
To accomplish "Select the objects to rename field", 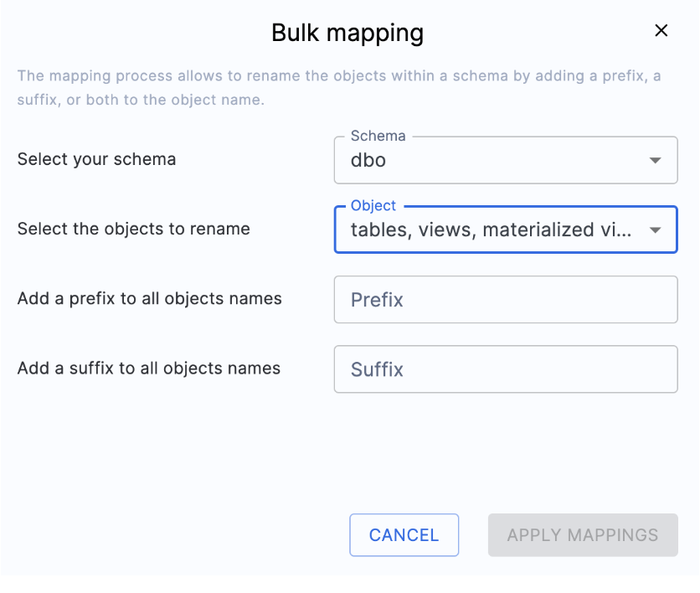I will tap(506, 229).
